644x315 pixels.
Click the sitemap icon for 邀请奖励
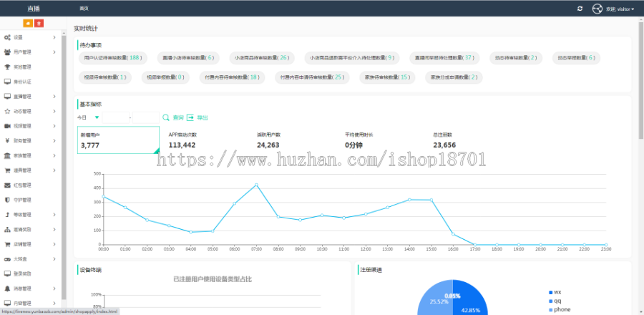pyautogui.click(x=7, y=230)
